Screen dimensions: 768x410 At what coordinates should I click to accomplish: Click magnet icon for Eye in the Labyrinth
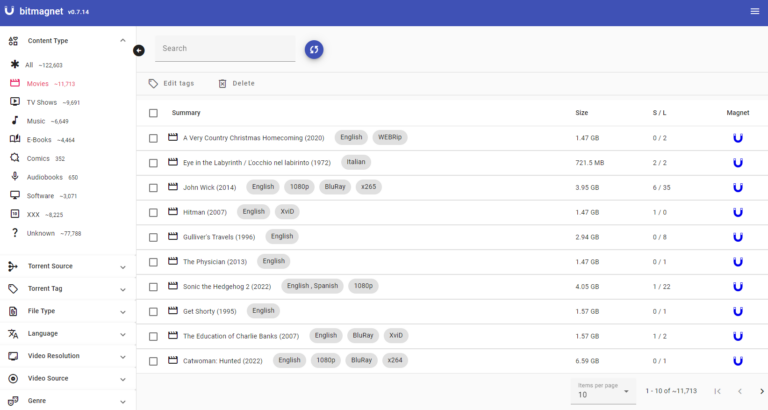point(738,163)
